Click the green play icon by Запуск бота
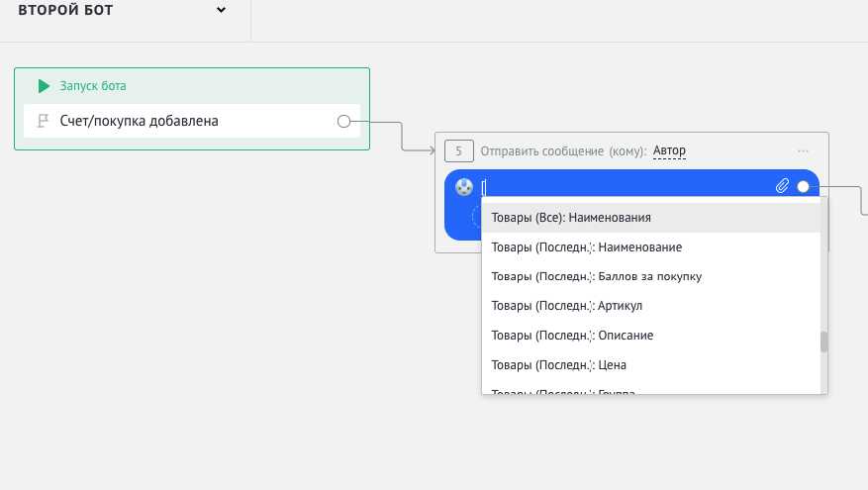This screenshot has height=490, width=868. 44,86
